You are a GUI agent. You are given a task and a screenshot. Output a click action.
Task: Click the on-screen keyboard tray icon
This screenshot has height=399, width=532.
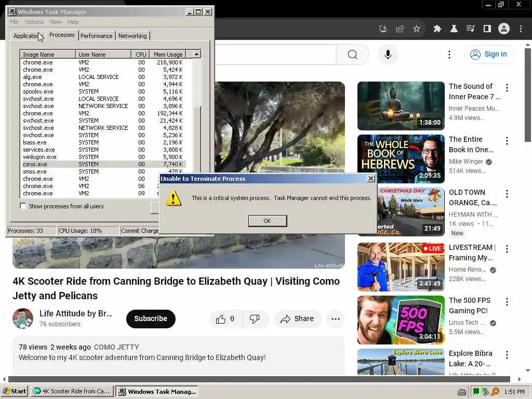click(461, 392)
